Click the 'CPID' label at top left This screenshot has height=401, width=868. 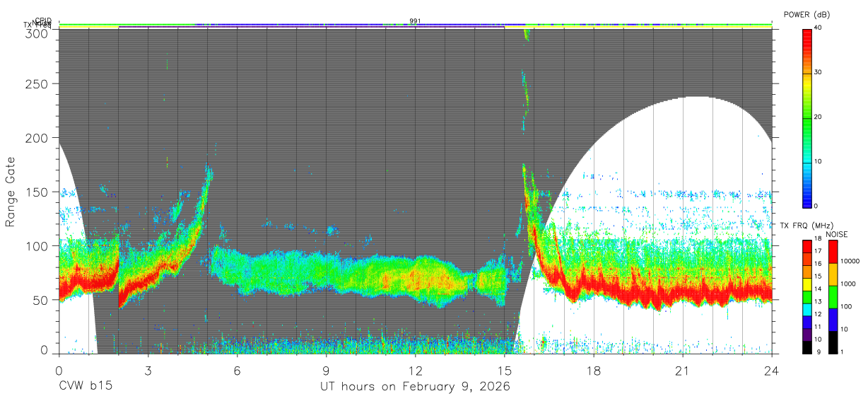(x=42, y=21)
